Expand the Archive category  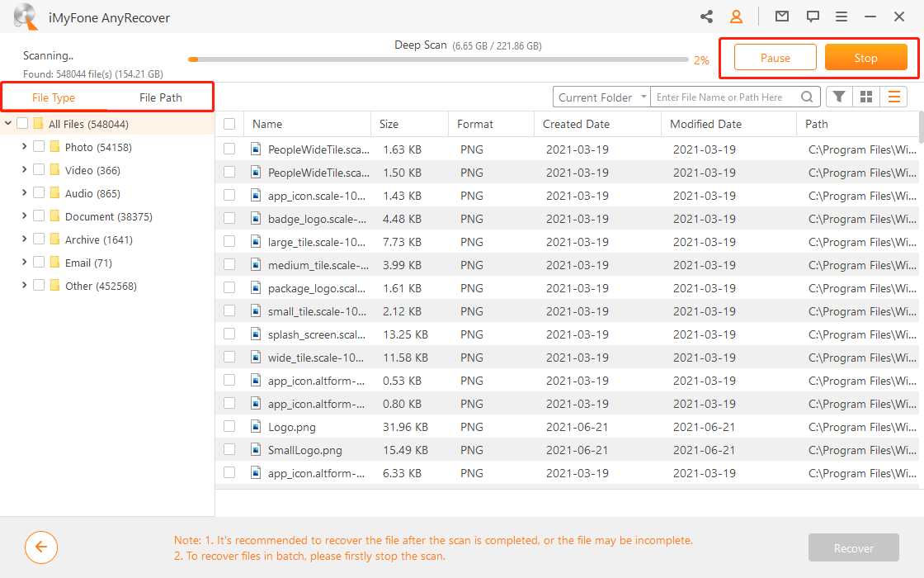click(24, 239)
